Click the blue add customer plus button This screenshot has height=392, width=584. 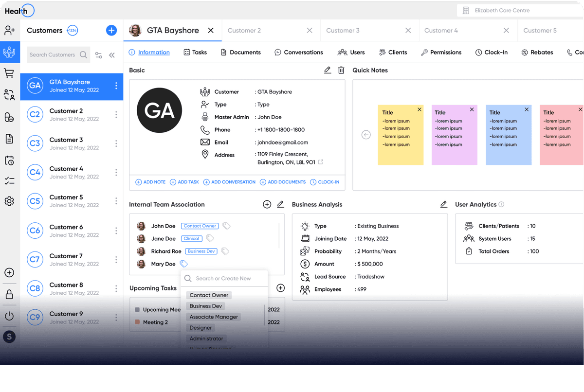click(x=111, y=31)
